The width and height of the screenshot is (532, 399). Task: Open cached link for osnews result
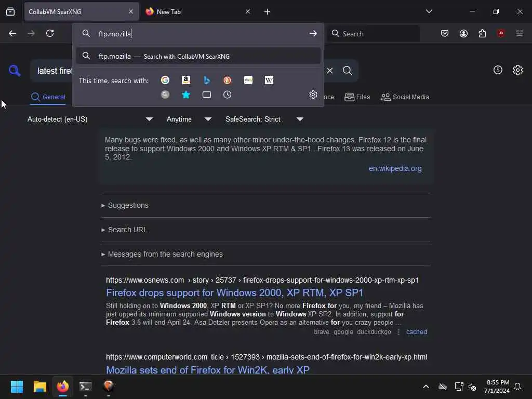(417, 332)
